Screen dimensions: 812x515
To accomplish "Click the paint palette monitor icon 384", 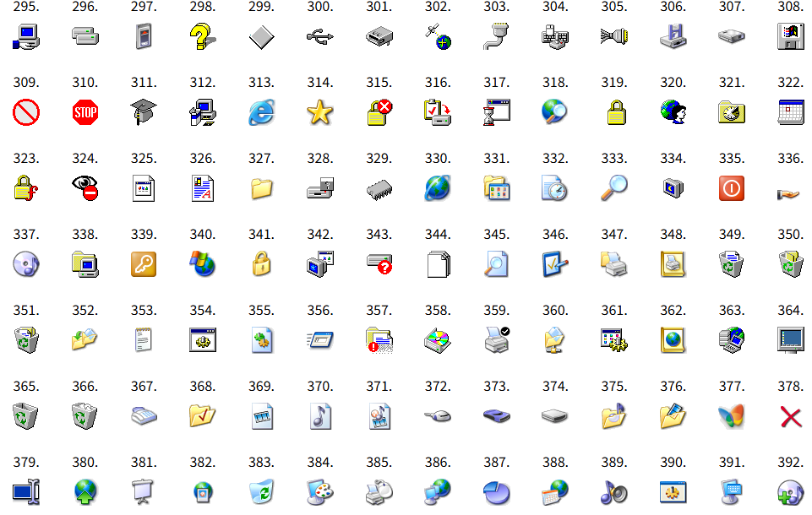I will pyautogui.click(x=320, y=491).
